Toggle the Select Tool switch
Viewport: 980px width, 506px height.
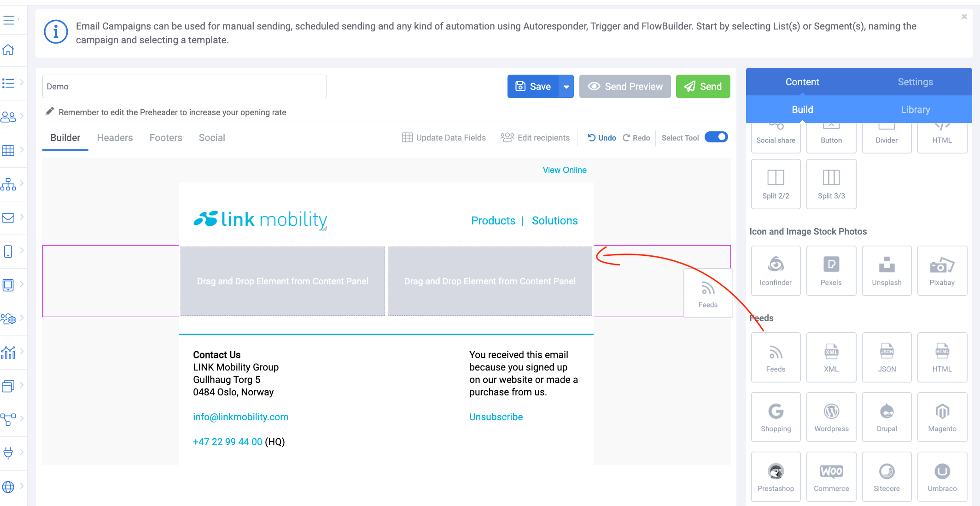click(716, 137)
